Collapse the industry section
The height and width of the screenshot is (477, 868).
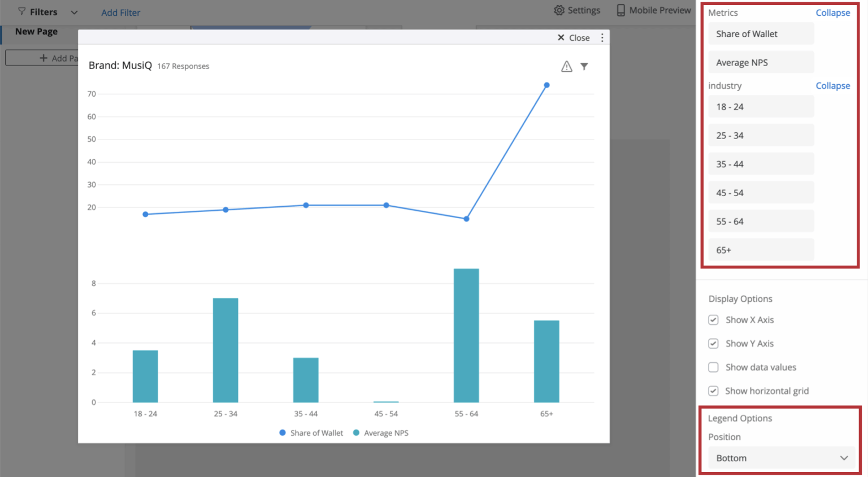click(833, 85)
